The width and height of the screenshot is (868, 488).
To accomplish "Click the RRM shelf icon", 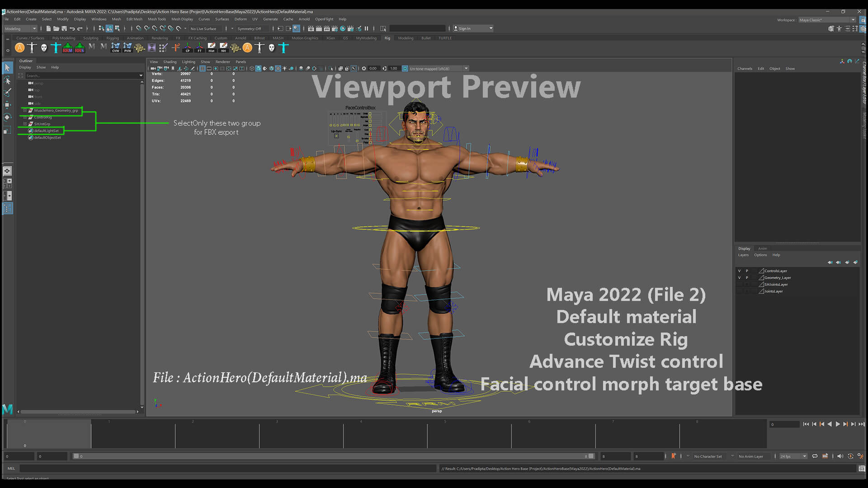I will tap(68, 47).
